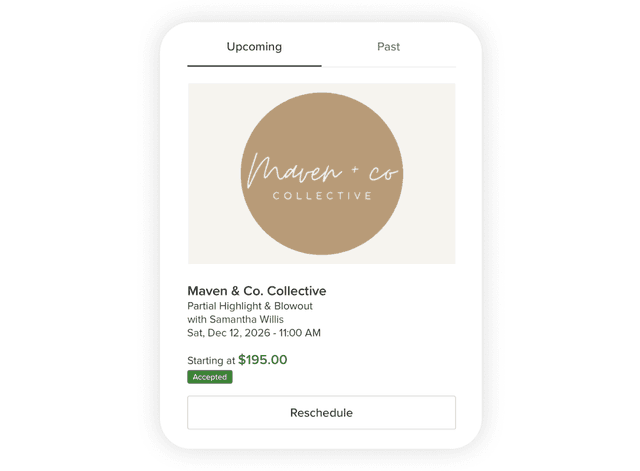Viewport: 640px width, 471px height.
Task: Open the Past appointments tab
Action: (x=389, y=47)
